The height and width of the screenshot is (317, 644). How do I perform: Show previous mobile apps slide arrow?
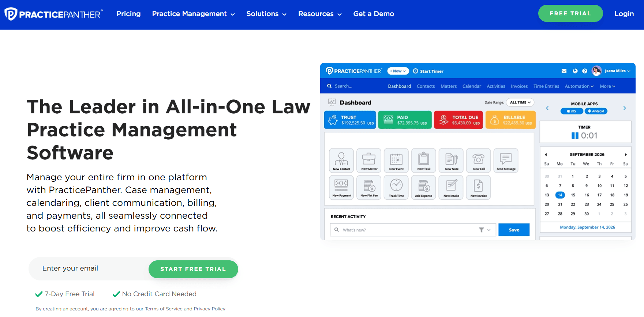tap(547, 108)
